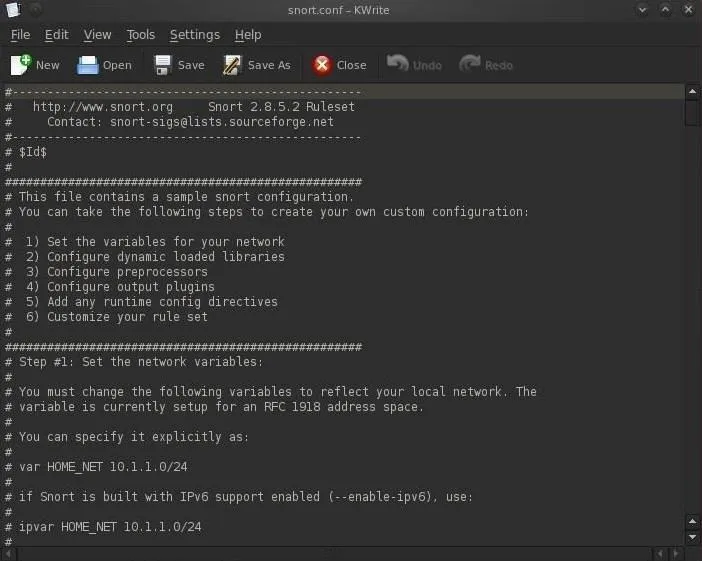The width and height of the screenshot is (702, 561).
Task: Click 'You can take the following steps' line
Action: (x=267, y=212)
